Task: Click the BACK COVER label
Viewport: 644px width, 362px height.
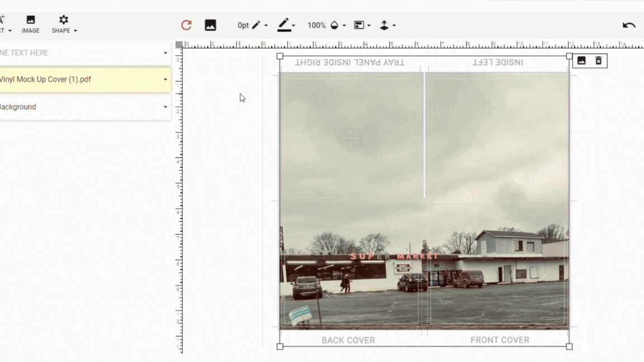Action: (x=348, y=340)
